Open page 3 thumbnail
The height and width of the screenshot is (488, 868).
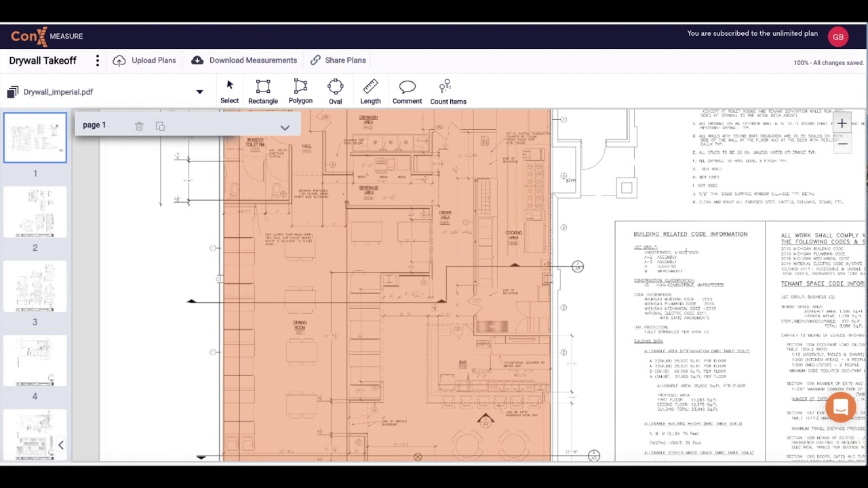click(x=35, y=287)
